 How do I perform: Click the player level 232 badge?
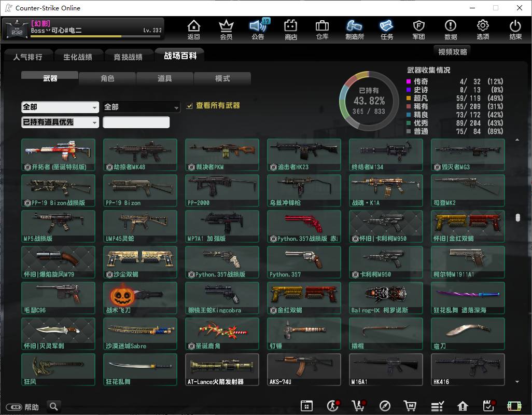(17, 29)
